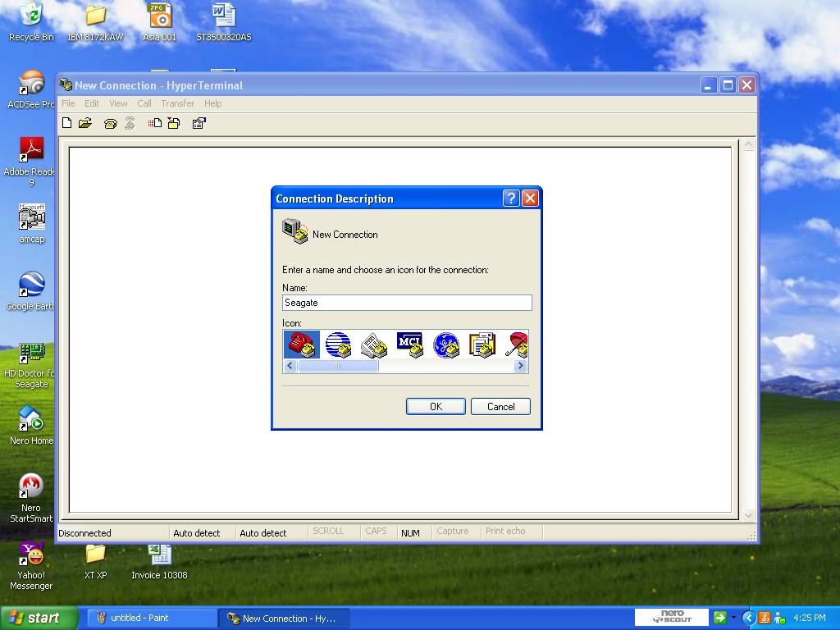Select the Invoice 10308 spreadsheet icon
This screenshot has width=840, height=630.
click(x=160, y=561)
